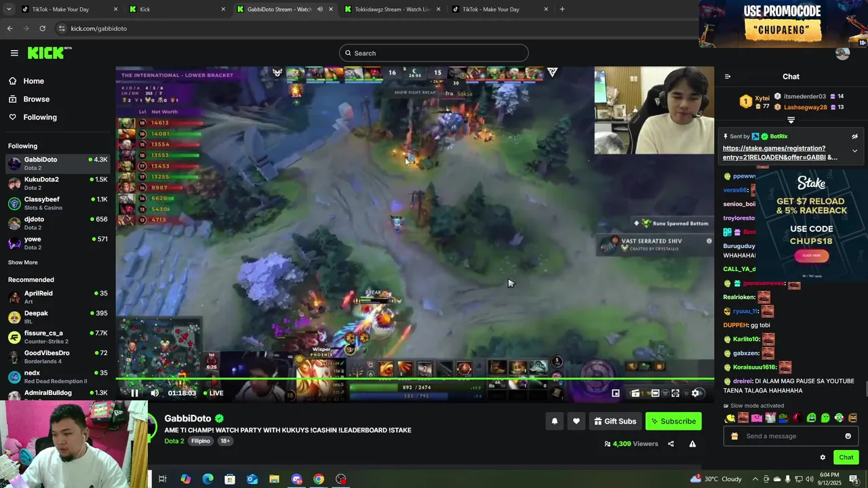Click the Kick search box
The height and width of the screenshot is (488, 868).
click(434, 53)
